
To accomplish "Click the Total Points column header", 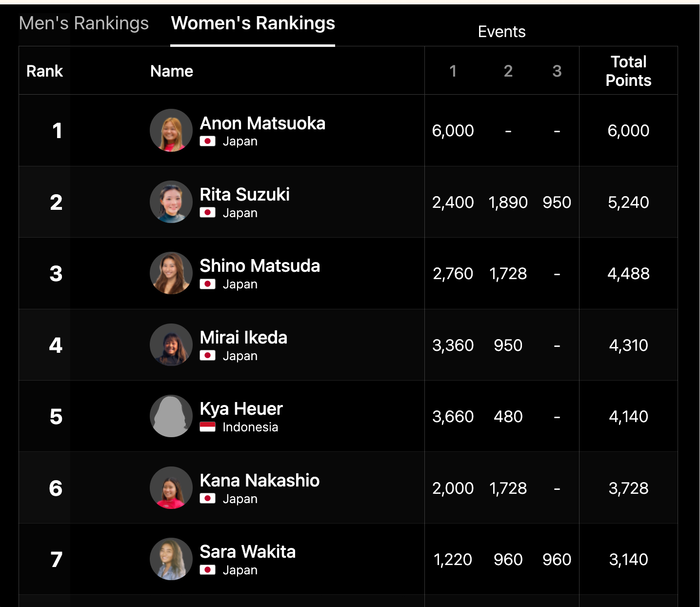I will [628, 71].
